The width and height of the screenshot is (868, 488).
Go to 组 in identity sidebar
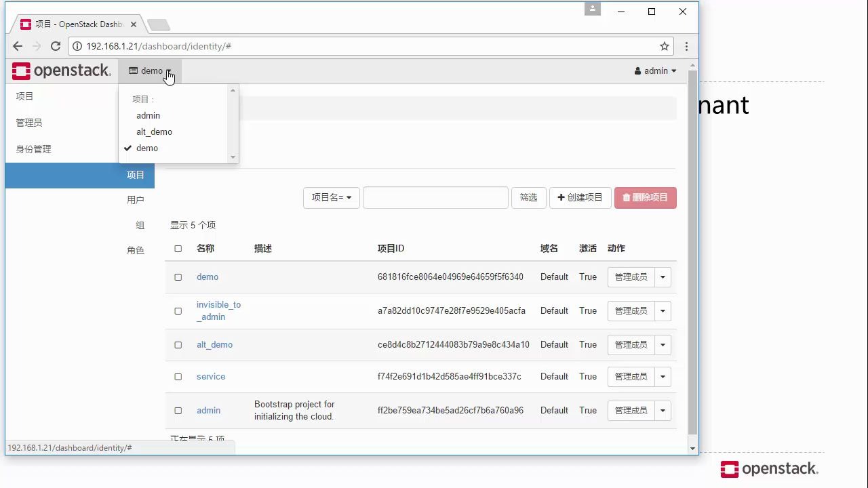(x=140, y=225)
